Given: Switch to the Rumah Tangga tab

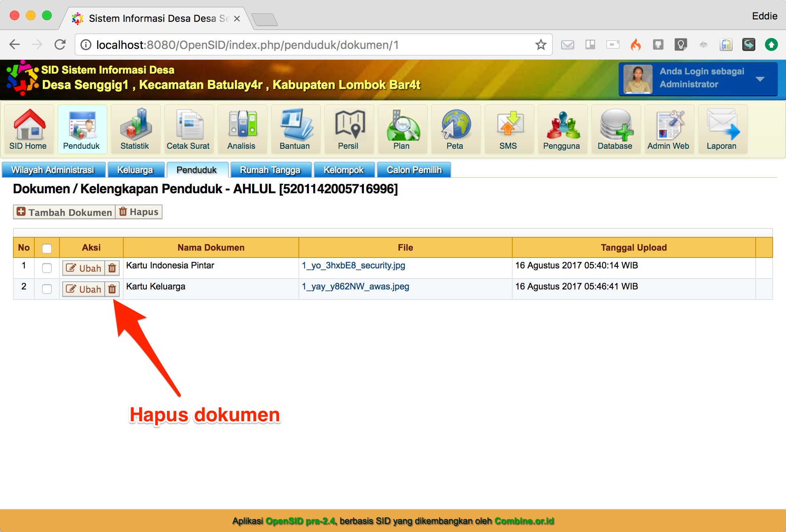Looking at the screenshot, I should click(270, 170).
